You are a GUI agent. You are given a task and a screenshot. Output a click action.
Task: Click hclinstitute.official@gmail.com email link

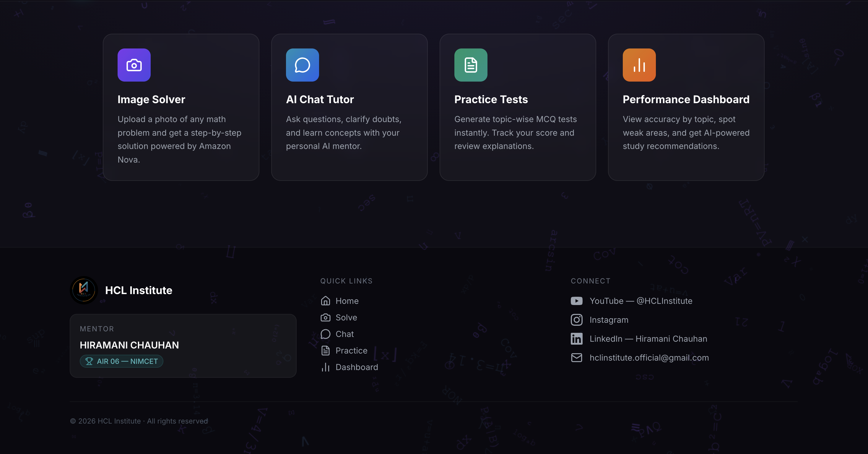click(x=649, y=357)
